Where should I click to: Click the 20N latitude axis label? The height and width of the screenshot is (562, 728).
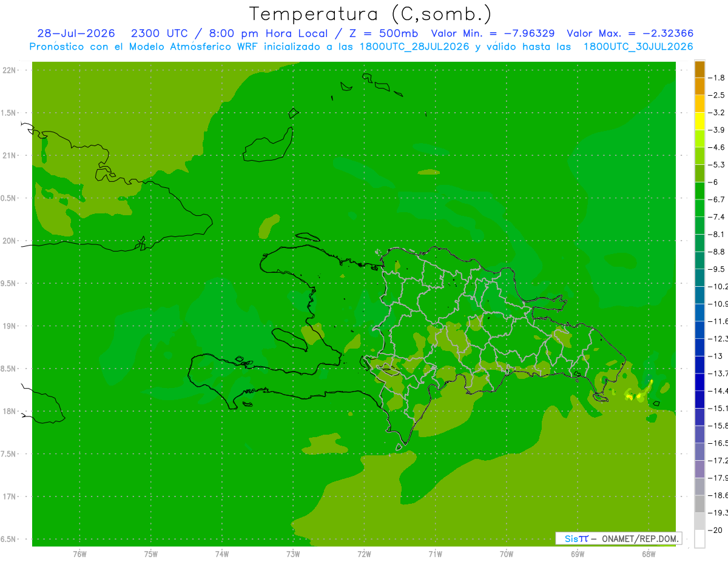[x=10, y=241]
